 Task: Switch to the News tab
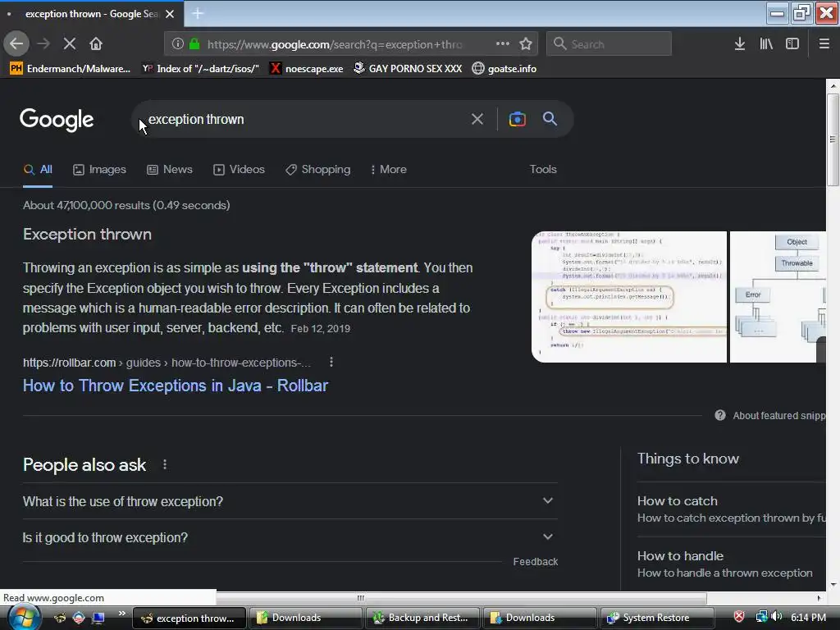pos(170,169)
